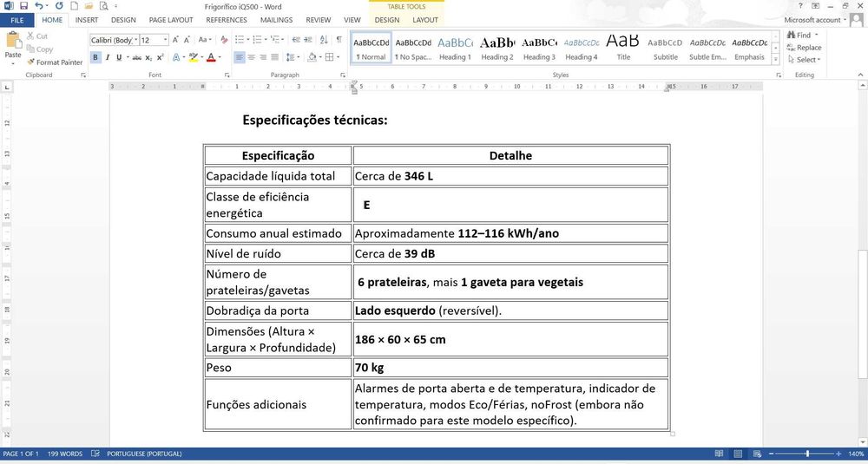Save the document from quick access toolbar

[x=23, y=6]
